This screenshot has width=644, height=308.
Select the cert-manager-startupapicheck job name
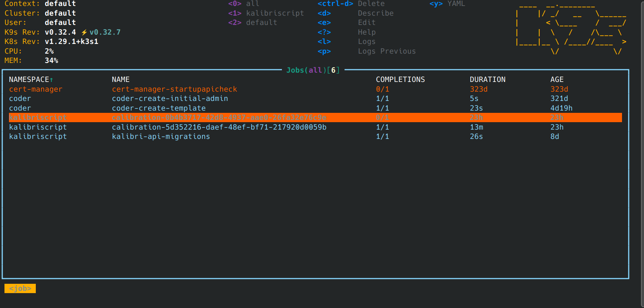pyautogui.click(x=175, y=89)
